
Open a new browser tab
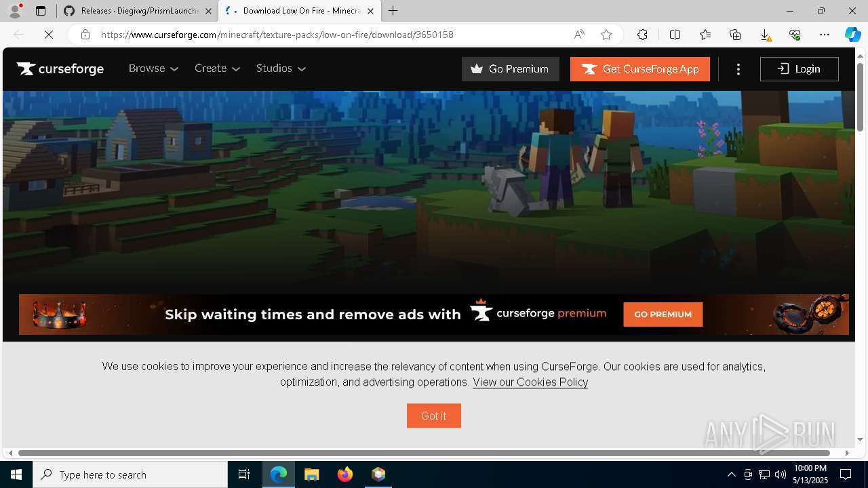coord(393,11)
